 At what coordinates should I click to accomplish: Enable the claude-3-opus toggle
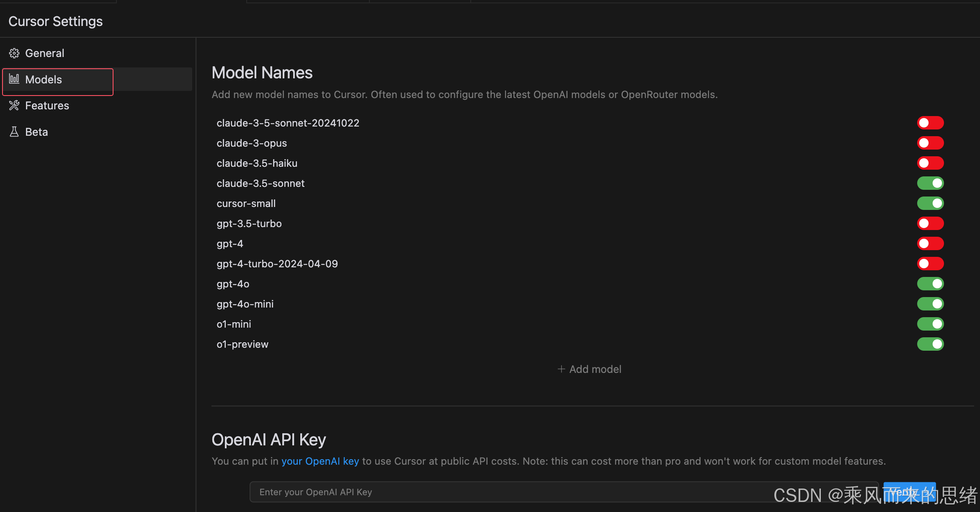[x=930, y=143]
